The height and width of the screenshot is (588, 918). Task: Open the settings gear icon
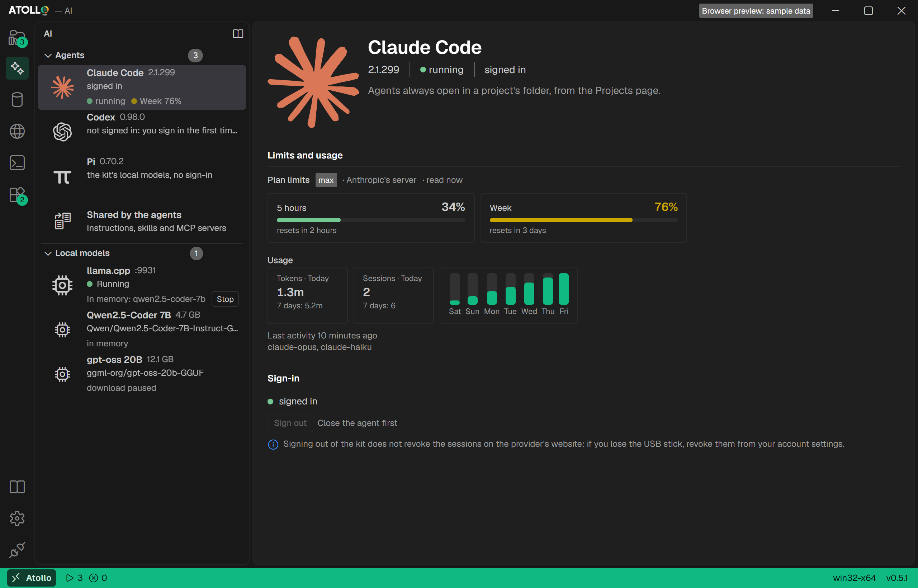17,518
